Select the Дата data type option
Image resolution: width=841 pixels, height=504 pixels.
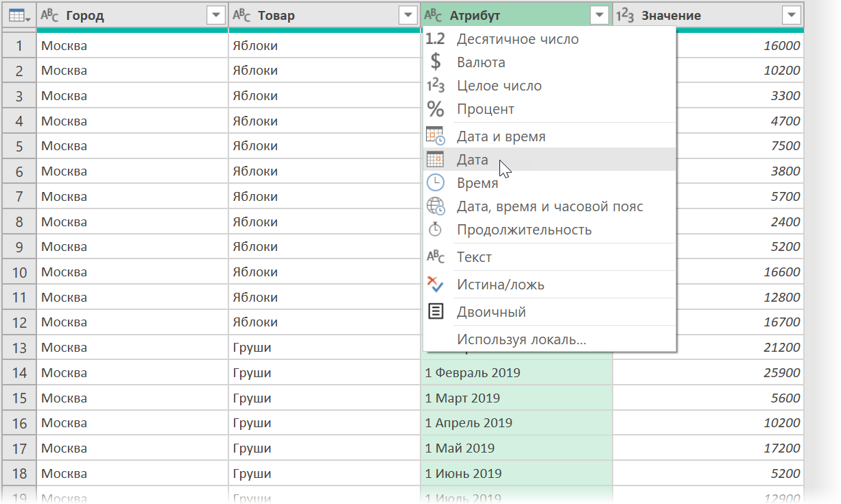(550, 160)
